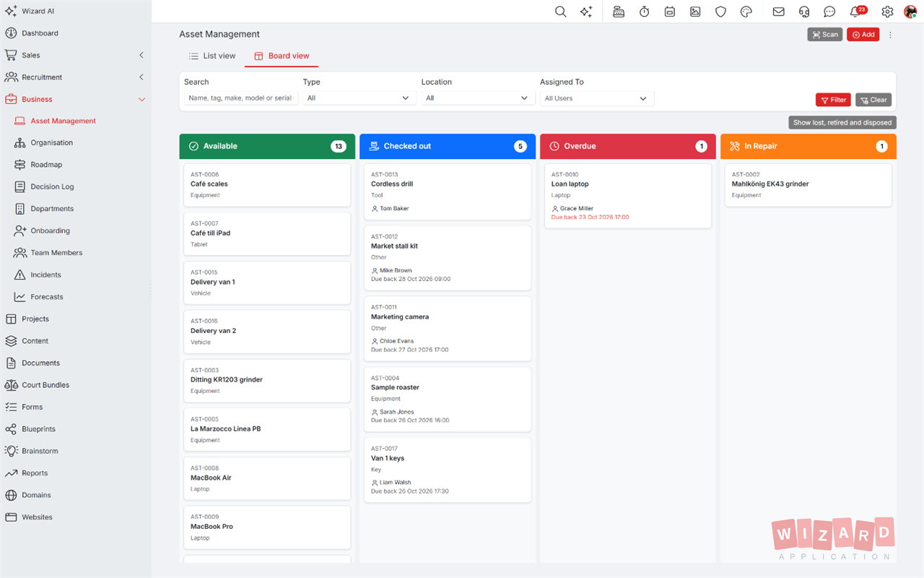This screenshot has width=924, height=578.
Task: Open the settings gear icon
Action: [x=887, y=12]
